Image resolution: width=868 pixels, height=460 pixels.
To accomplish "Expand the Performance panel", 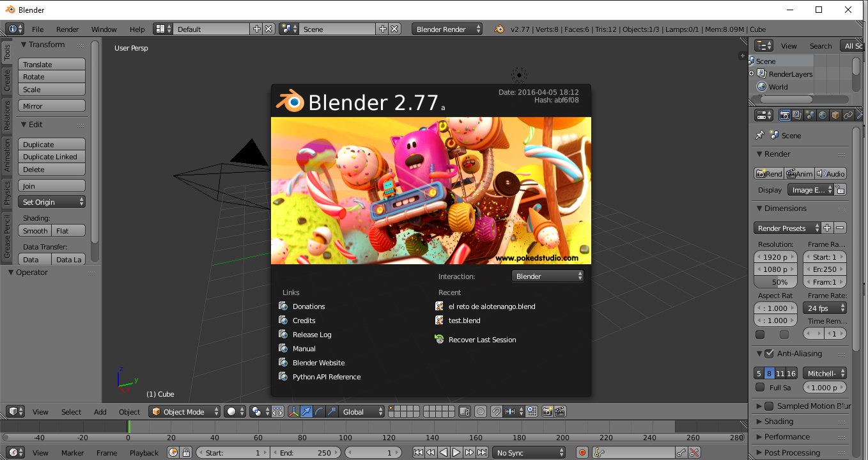I will [759, 437].
